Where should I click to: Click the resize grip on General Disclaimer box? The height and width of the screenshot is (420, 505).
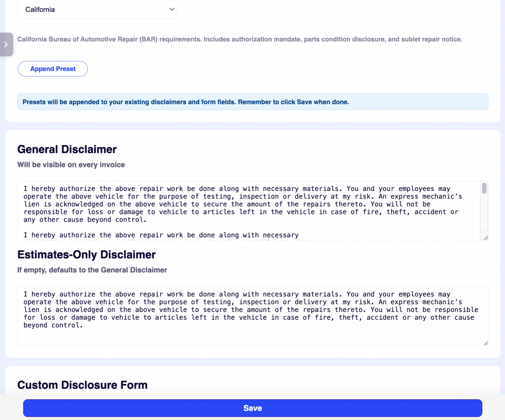pyautogui.click(x=485, y=237)
